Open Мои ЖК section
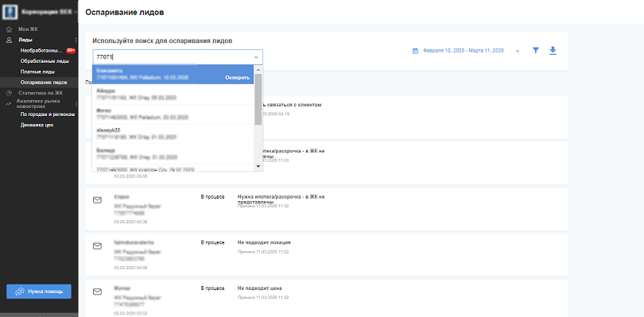Image resolution: width=644 pixels, height=317 pixels. pyautogui.click(x=28, y=29)
